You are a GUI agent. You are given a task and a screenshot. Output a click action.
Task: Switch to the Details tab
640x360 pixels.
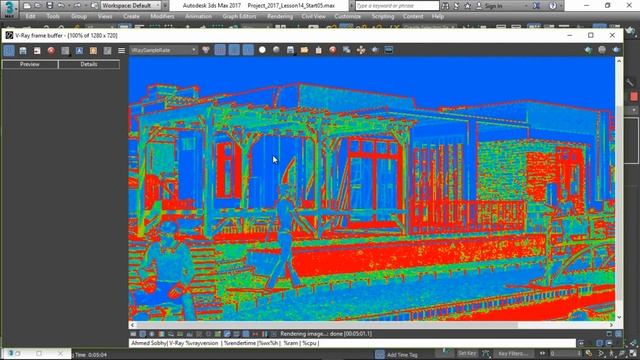tap(89, 64)
